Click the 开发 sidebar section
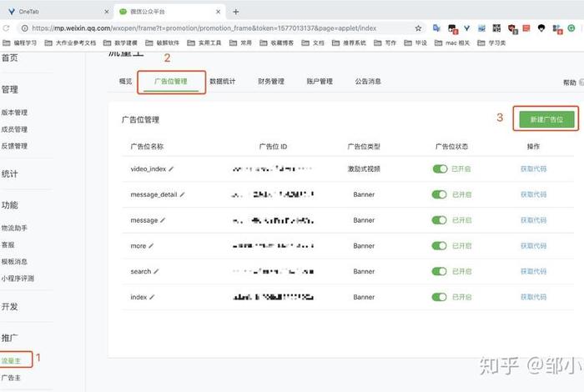Viewport: 584px width, 392px height. pos(10,307)
